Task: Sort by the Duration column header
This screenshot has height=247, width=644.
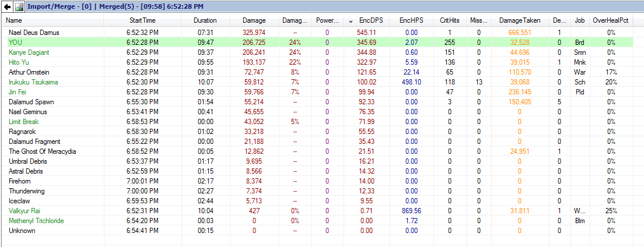Action: 205,20
